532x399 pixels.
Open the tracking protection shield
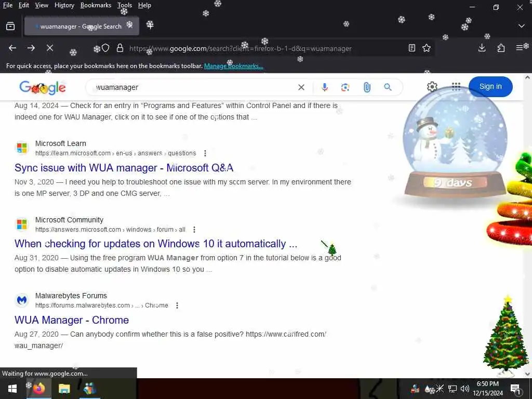pos(105,48)
